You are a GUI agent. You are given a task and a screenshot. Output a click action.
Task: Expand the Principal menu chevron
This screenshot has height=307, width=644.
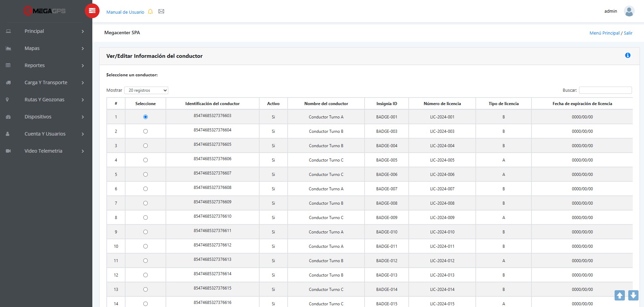83,31
